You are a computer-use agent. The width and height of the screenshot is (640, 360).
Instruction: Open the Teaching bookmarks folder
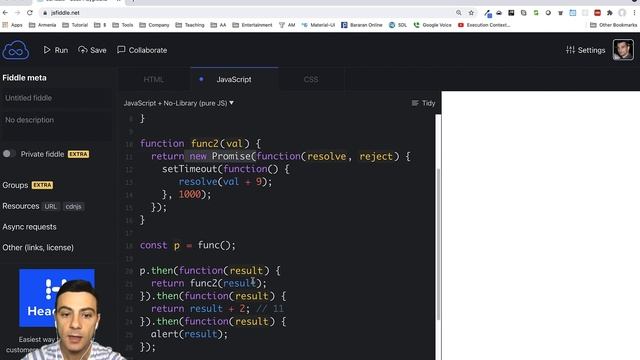pos(190,25)
